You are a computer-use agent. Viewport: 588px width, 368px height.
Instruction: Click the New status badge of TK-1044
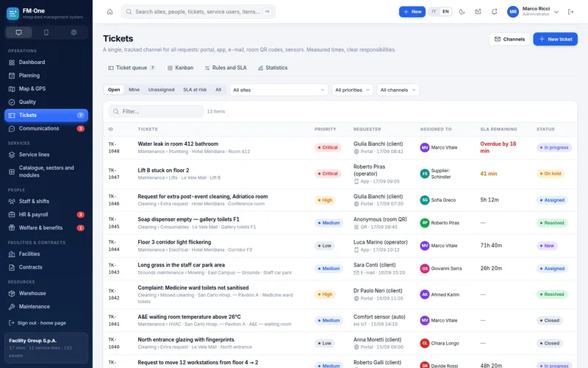547,246
